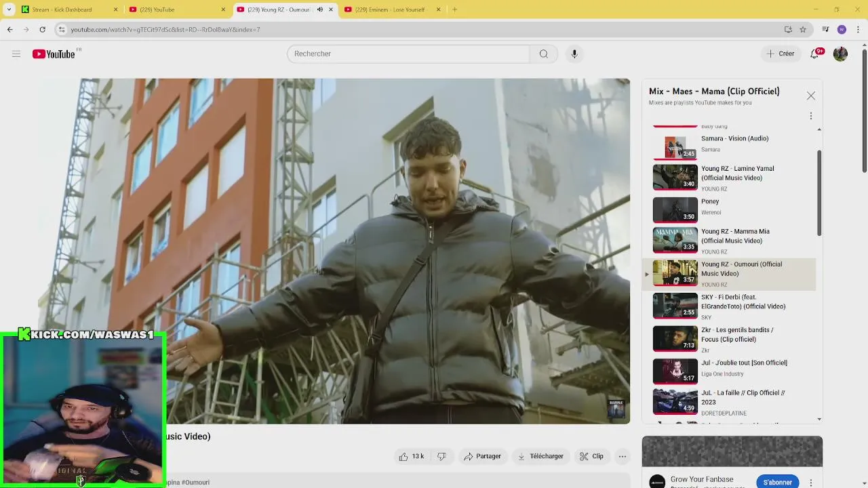868x488 pixels.
Task: Reload the YouTube page
Action: click(42, 30)
